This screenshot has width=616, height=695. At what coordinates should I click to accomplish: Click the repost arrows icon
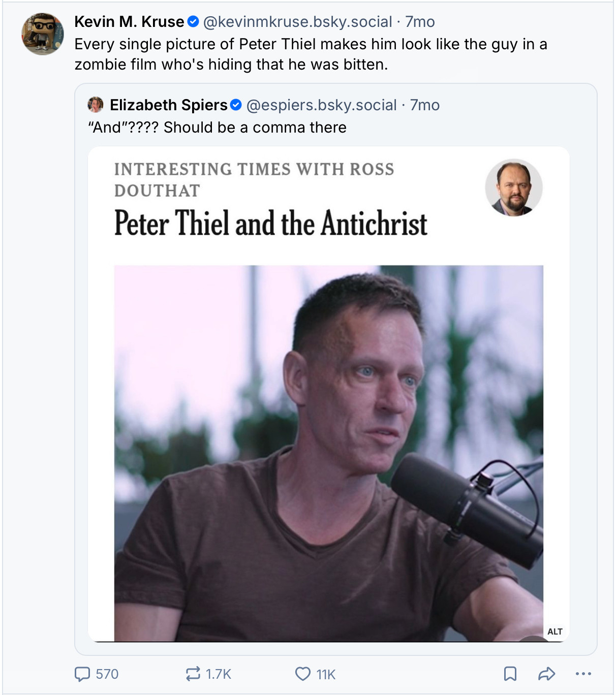(x=193, y=674)
